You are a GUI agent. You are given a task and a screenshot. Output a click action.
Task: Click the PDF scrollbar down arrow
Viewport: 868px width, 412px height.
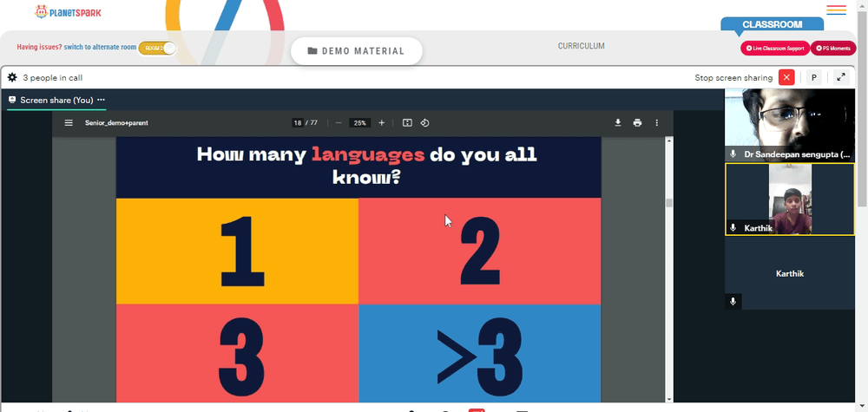click(x=669, y=399)
